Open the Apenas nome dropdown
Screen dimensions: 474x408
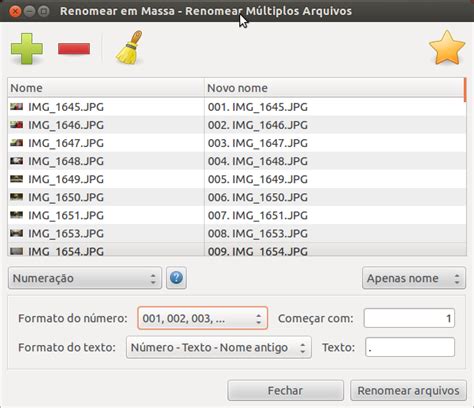point(414,278)
